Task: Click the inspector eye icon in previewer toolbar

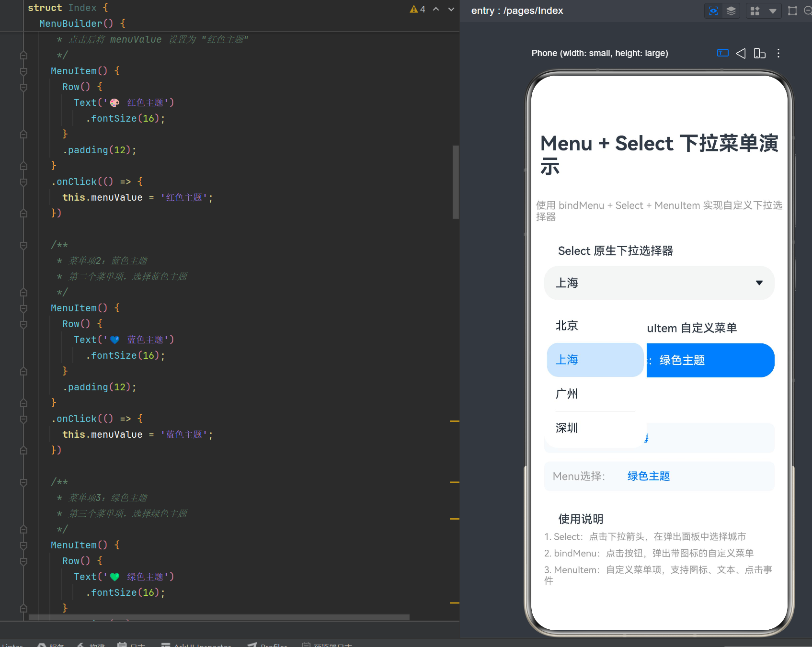Action: click(x=713, y=11)
